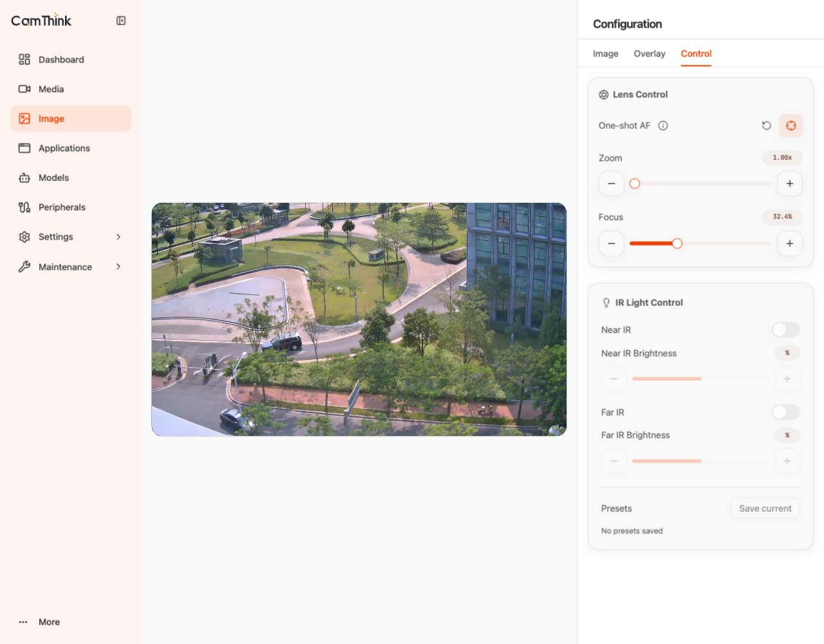Decrease focus with the minus button
This screenshot has width=824, height=644.
coord(612,243)
